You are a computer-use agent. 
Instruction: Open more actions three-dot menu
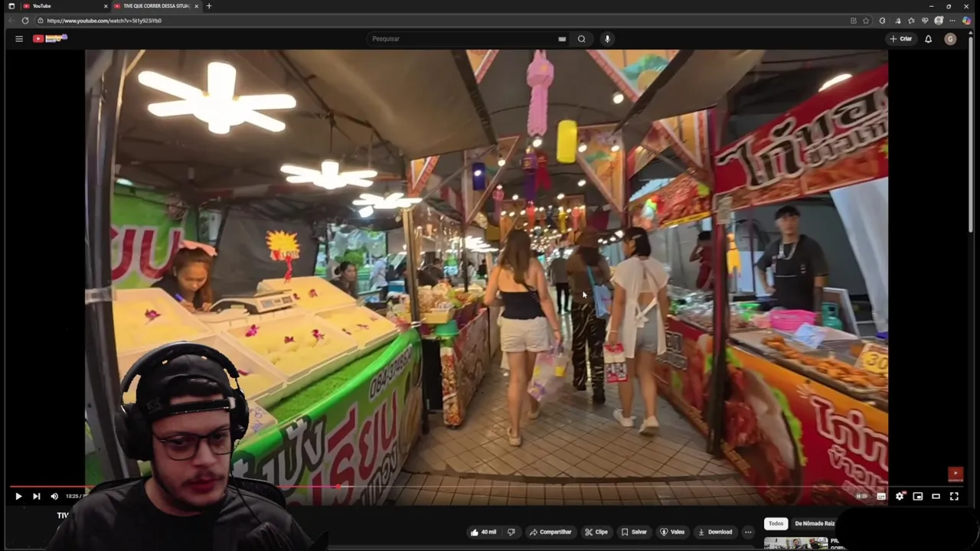click(748, 532)
